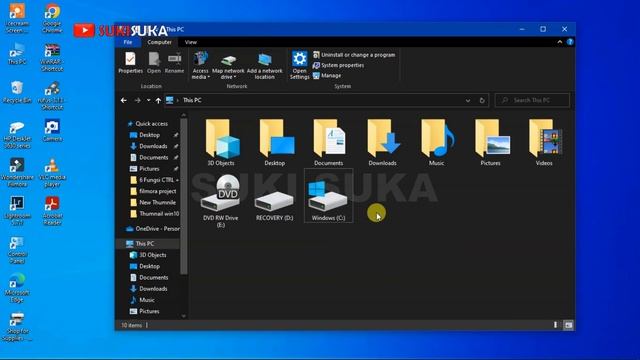This screenshot has height=360, width=640.
Task: Open the Recycle Bin desktop icon
Action: click(17, 92)
